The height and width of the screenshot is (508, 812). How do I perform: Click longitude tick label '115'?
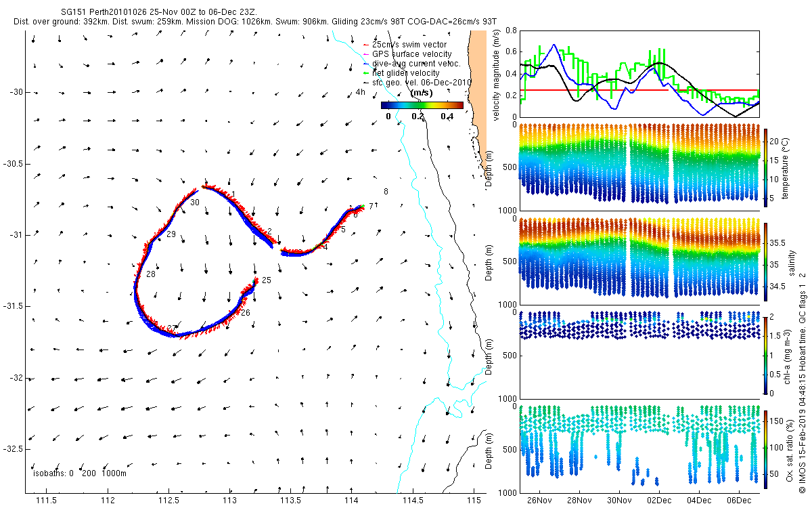[x=474, y=501]
